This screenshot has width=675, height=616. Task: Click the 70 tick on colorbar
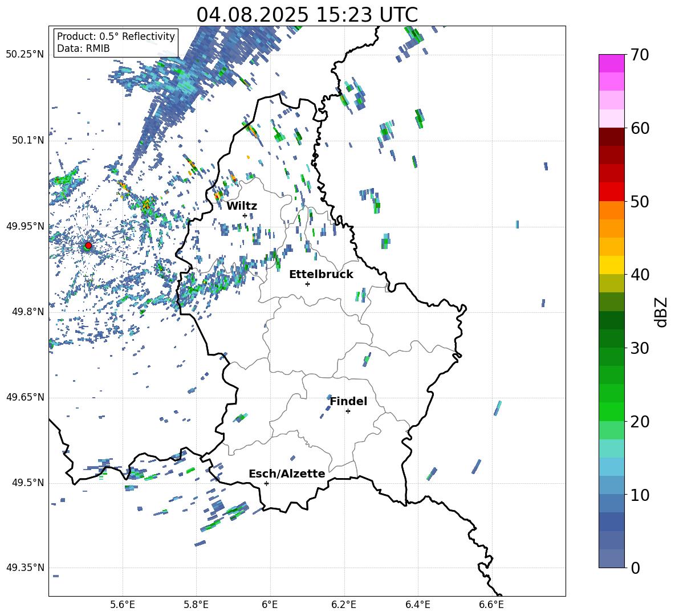click(639, 55)
